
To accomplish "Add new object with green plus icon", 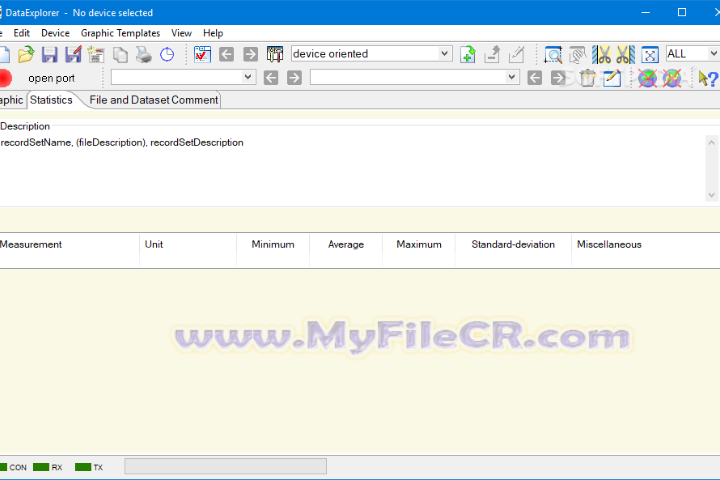I will point(467,54).
